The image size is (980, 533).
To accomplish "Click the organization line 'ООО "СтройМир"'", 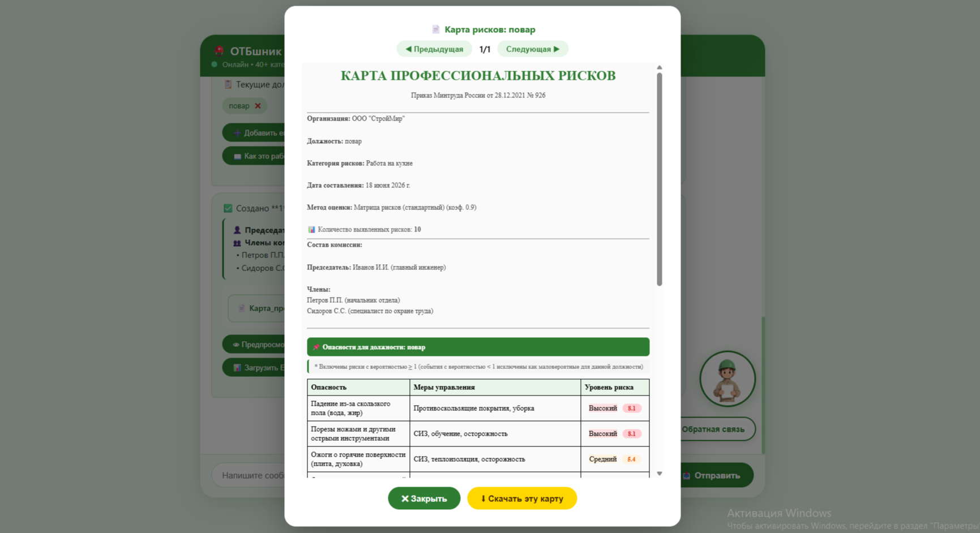I will coord(378,119).
